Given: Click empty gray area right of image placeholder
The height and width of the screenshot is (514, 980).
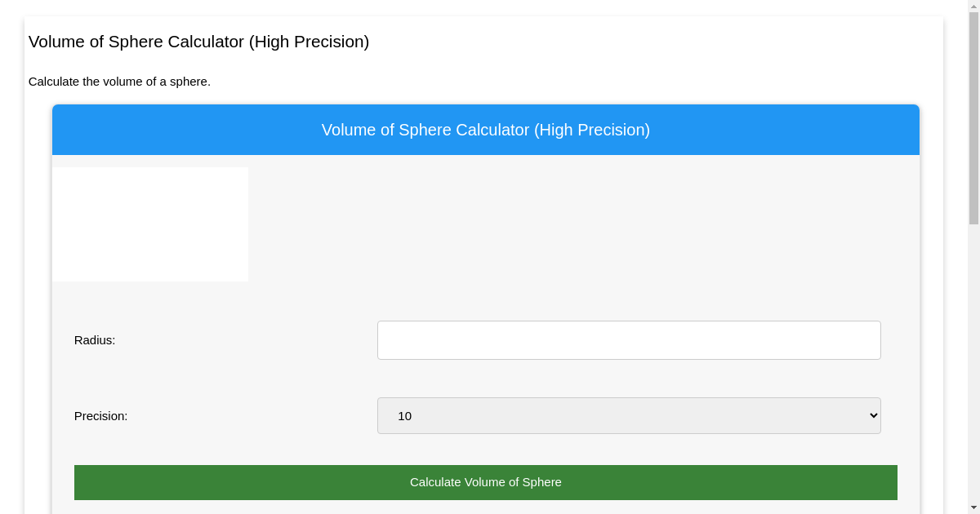Looking at the screenshot, I should 572,224.
